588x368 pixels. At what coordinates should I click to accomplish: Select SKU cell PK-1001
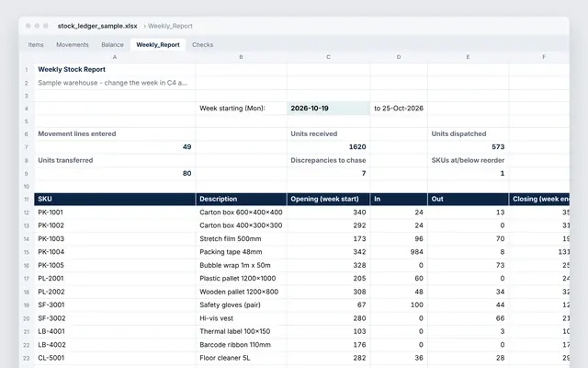point(115,213)
